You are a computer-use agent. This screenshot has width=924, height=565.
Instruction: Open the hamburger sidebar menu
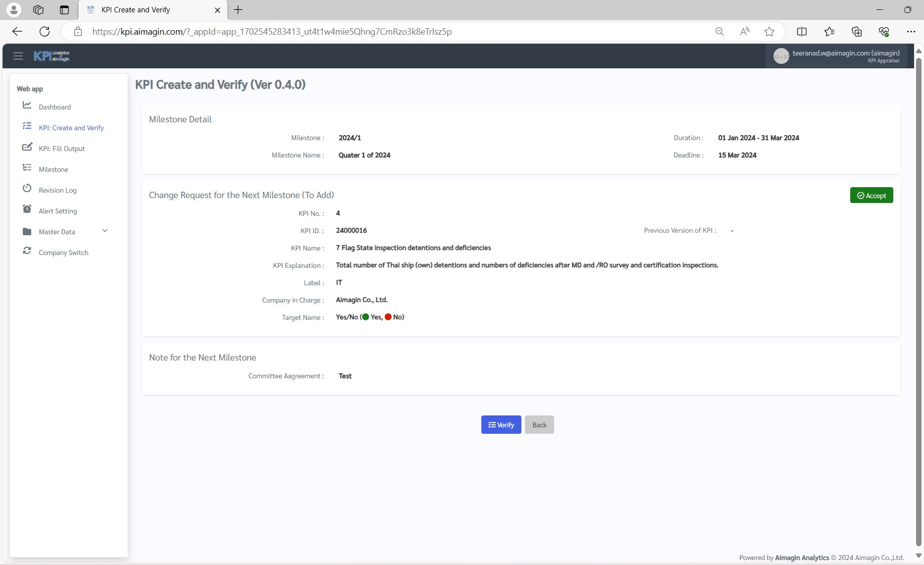[x=18, y=56]
